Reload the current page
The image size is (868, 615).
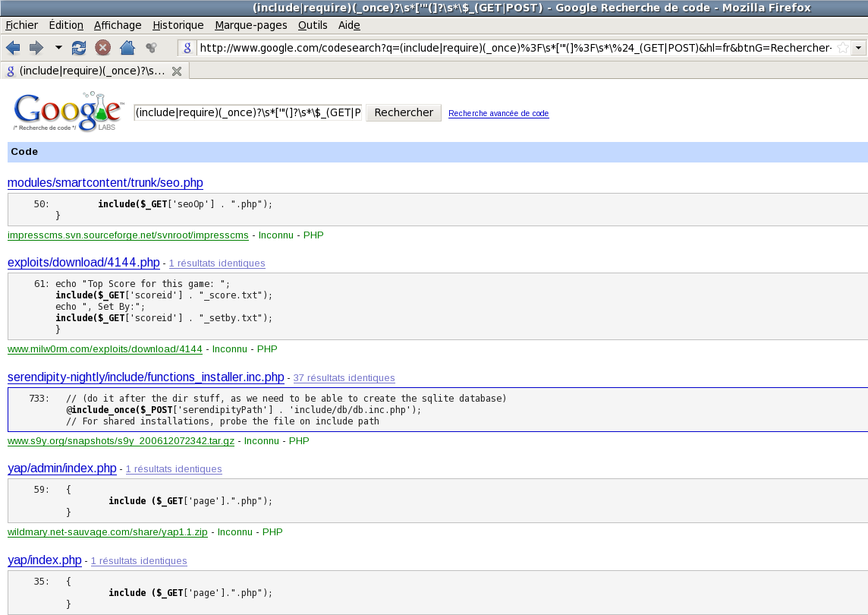79,48
